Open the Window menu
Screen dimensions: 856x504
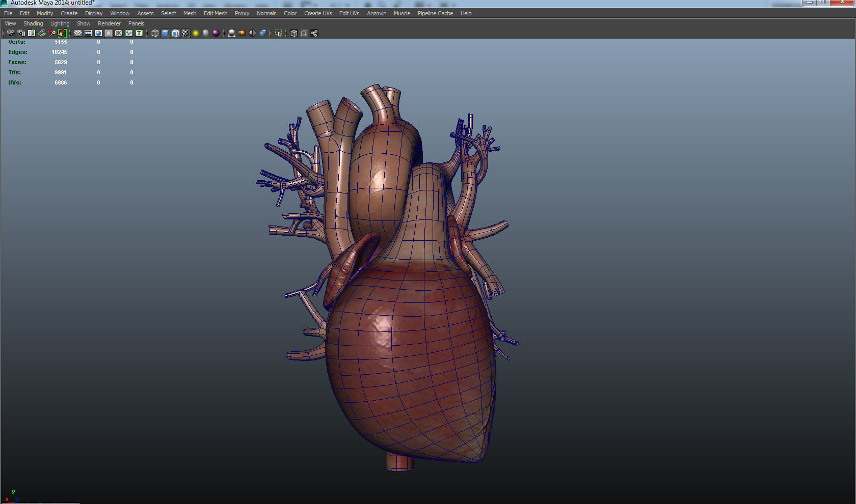(x=120, y=13)
